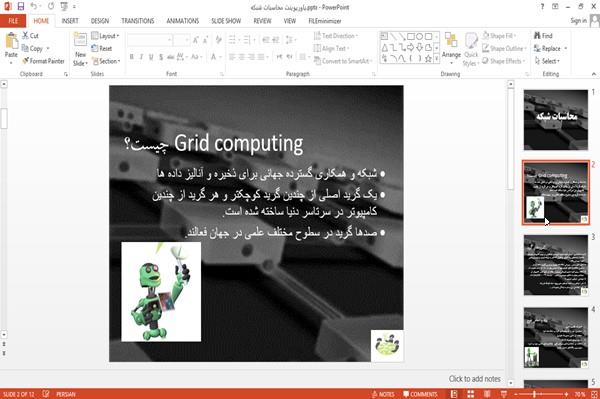This screenshot has height=399, width=600.
Task: Click Convert to SmartArt button
Action: click(x=342, y=61)
